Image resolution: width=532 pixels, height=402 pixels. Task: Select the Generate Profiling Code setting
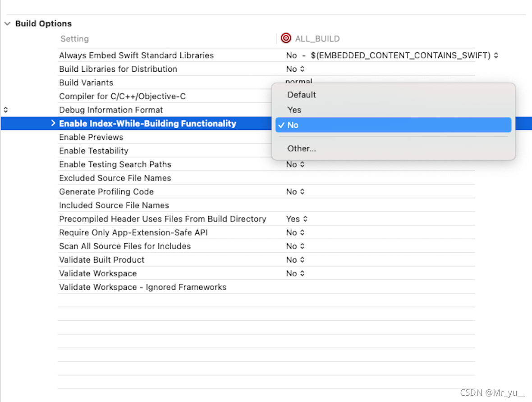pyautogui.click(x=106, y=191)
